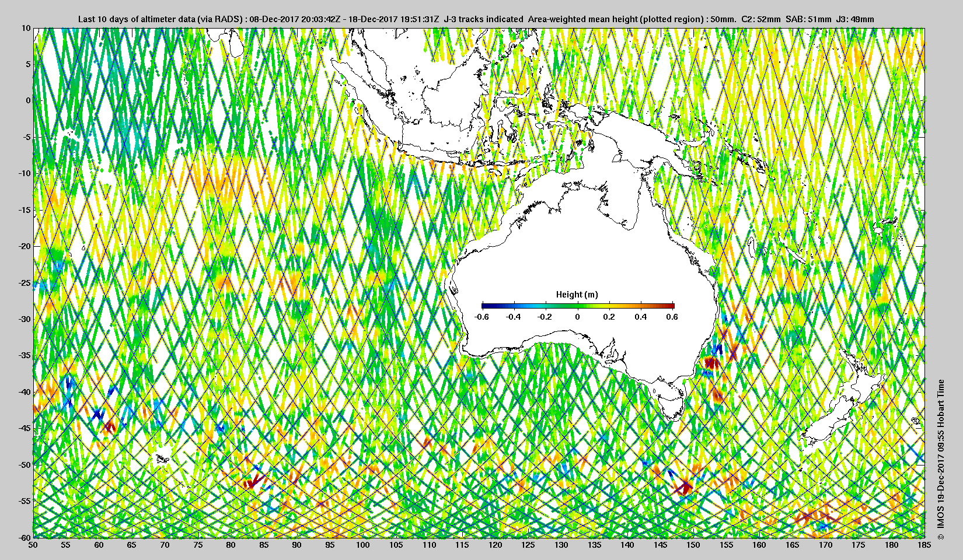
Task: Click the 180 longitude tick label
Action: (892, 545)
